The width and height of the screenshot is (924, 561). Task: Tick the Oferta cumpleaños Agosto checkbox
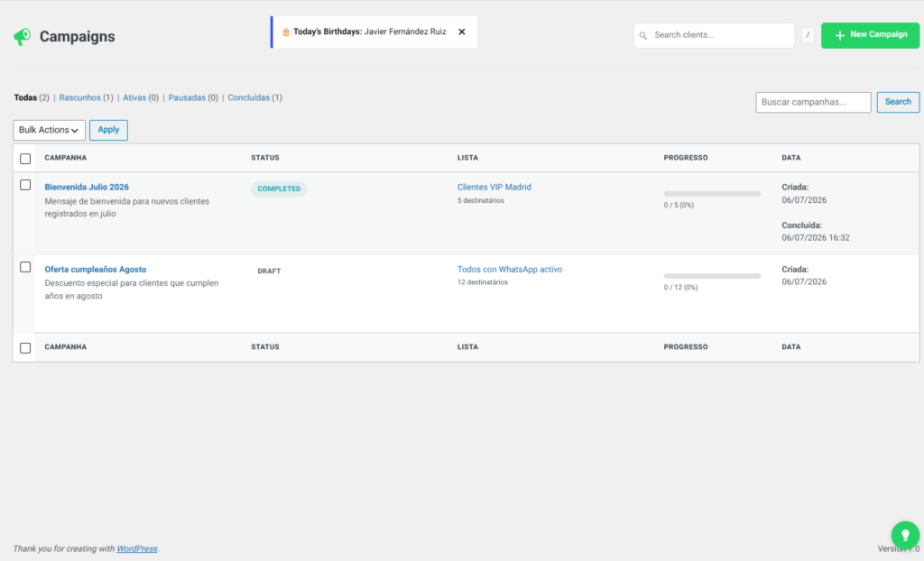tap(25, 268)
